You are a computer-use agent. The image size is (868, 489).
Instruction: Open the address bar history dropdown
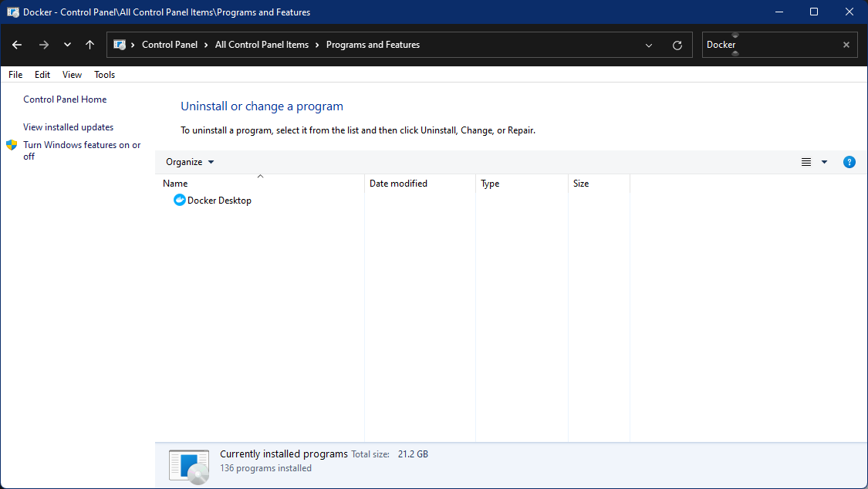coord(648,45)
